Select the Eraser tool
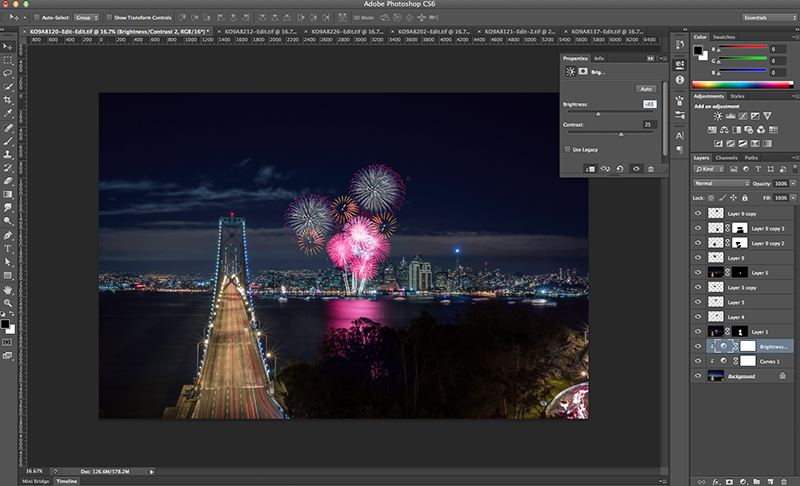The height and width of the screenshot is (486, 800). [8, 181]
